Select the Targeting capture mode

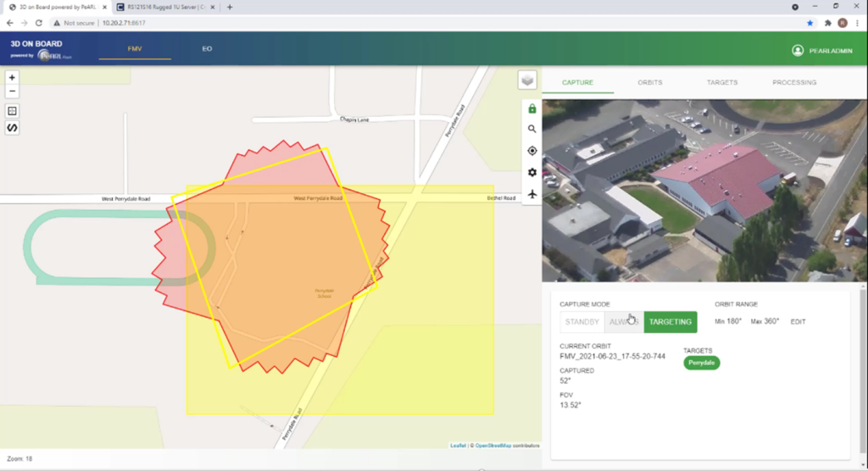(670, 322)
